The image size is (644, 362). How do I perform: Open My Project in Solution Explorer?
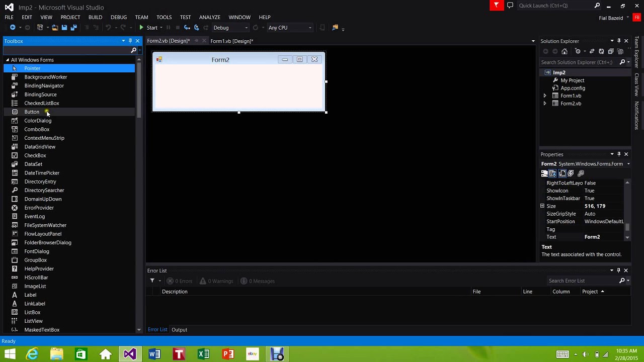click(573, 80)
